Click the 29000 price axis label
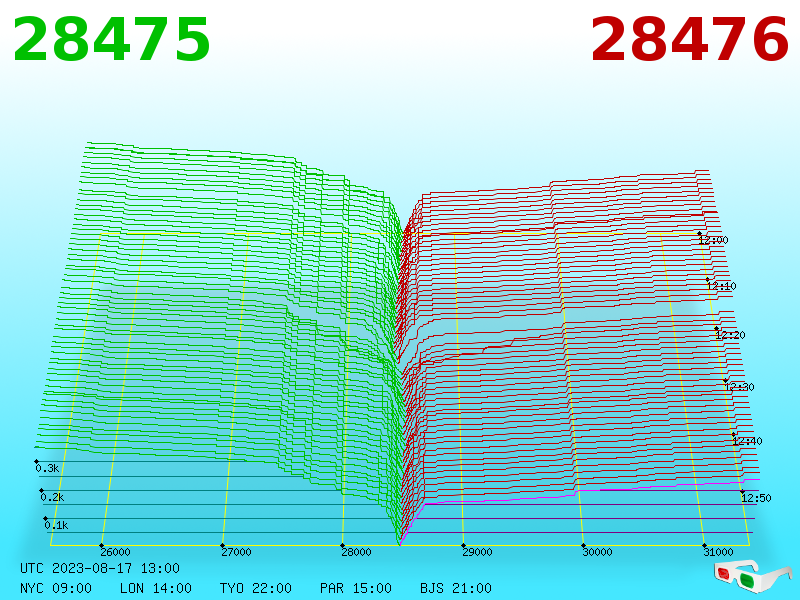 (x=477, y=552)
